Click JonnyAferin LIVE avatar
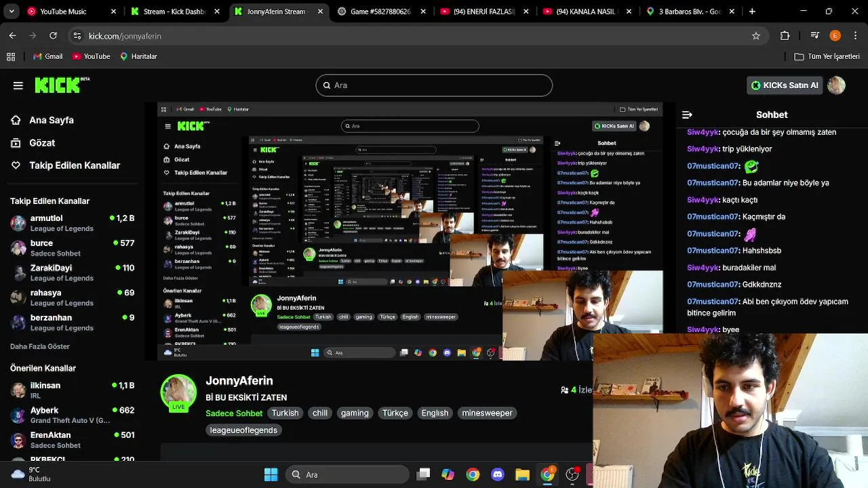This screenshot has height=488, width=868. click(x=178, y=392)
